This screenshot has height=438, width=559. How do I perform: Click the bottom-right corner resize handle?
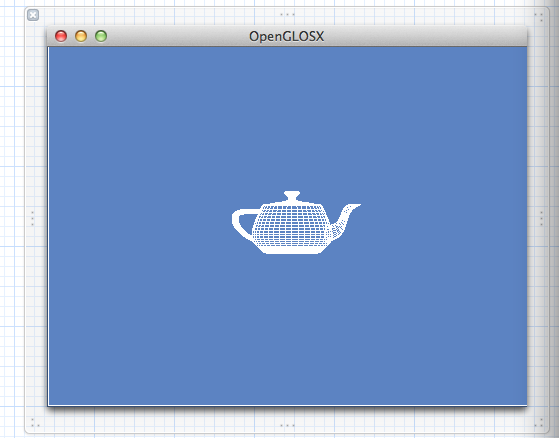539,423
